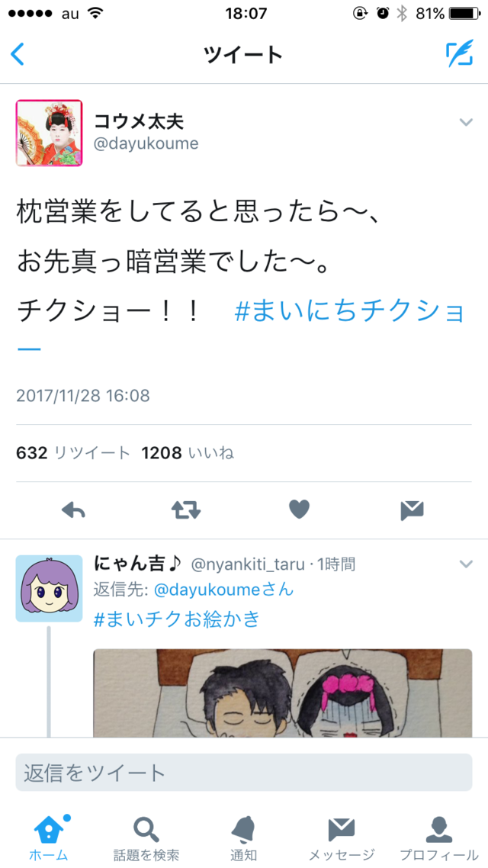Expand options chevron on コウメ太夫 tweet
Screen dimensions: 488x868
[467, 122]
